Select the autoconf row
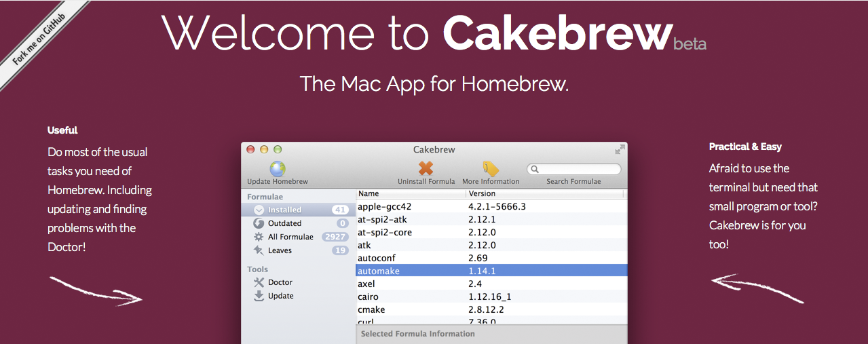868x344 pixels. pos(492,258)
